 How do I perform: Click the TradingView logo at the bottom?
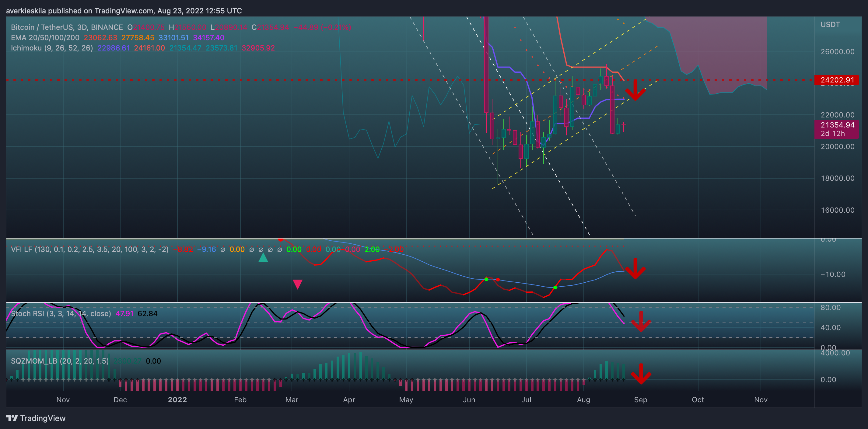point(36,418)
